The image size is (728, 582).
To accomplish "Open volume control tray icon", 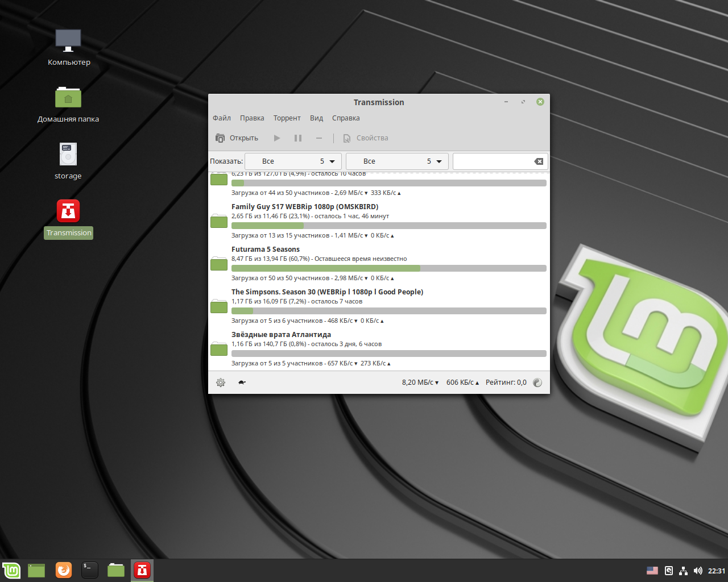I will click(x=698, y=571).
